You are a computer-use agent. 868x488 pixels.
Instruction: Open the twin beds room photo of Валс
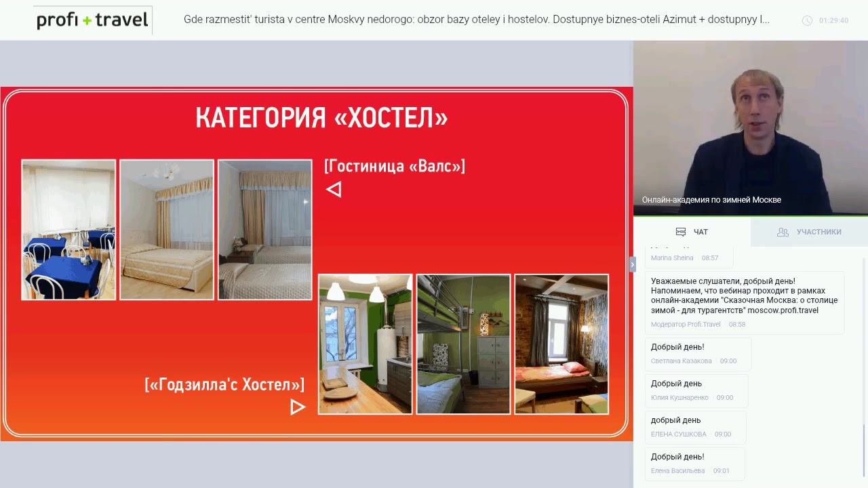(265, 230)
